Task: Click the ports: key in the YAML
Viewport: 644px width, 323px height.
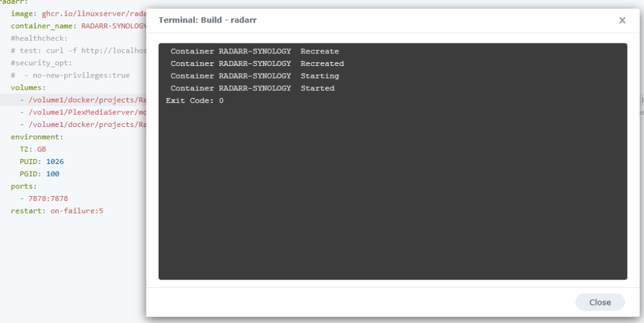Action: (24, 186)
